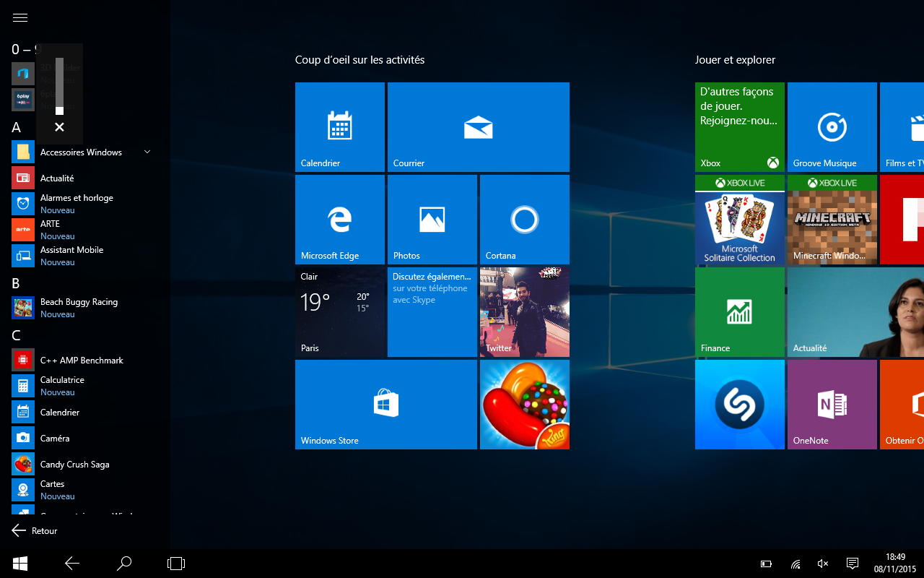924x578 pixels.
Task: Mute using the volume overlay X icon
Action: tap(59, 127)
